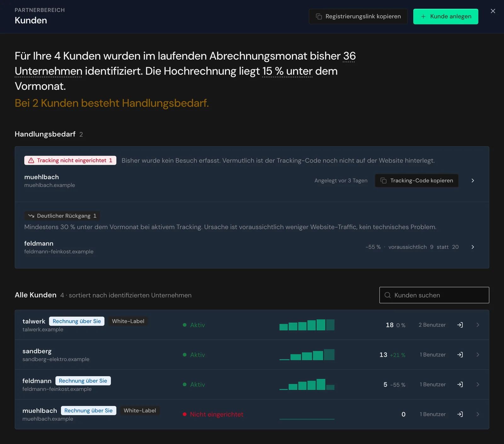Screen dimensions: 504x444
Task: Click muehlbach White-Label tag
Action: point(140,411)
